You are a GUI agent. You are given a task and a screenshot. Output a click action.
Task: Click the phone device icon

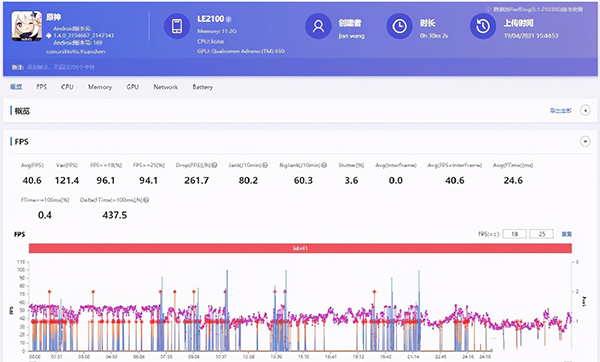(177, 26)
